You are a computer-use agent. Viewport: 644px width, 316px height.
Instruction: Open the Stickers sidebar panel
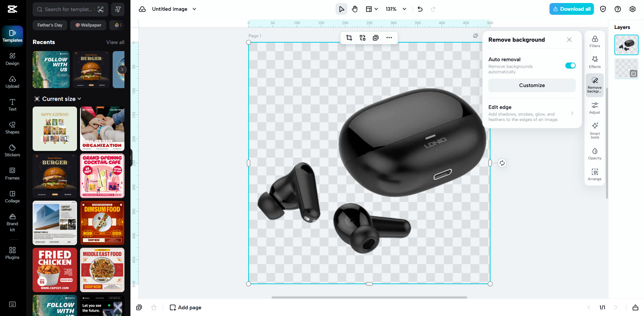12,151
